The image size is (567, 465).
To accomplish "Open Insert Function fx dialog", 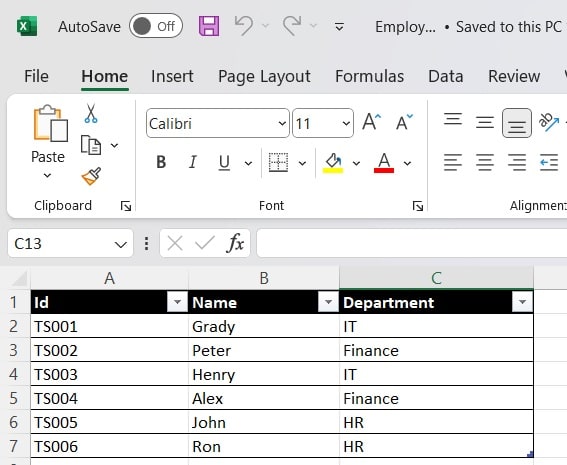I will (235, 243).
